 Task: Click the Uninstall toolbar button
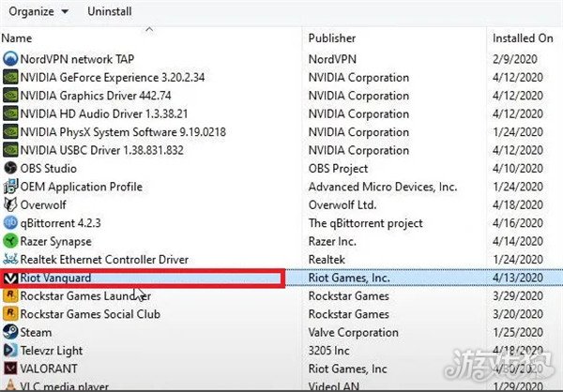tap(110, 12)
